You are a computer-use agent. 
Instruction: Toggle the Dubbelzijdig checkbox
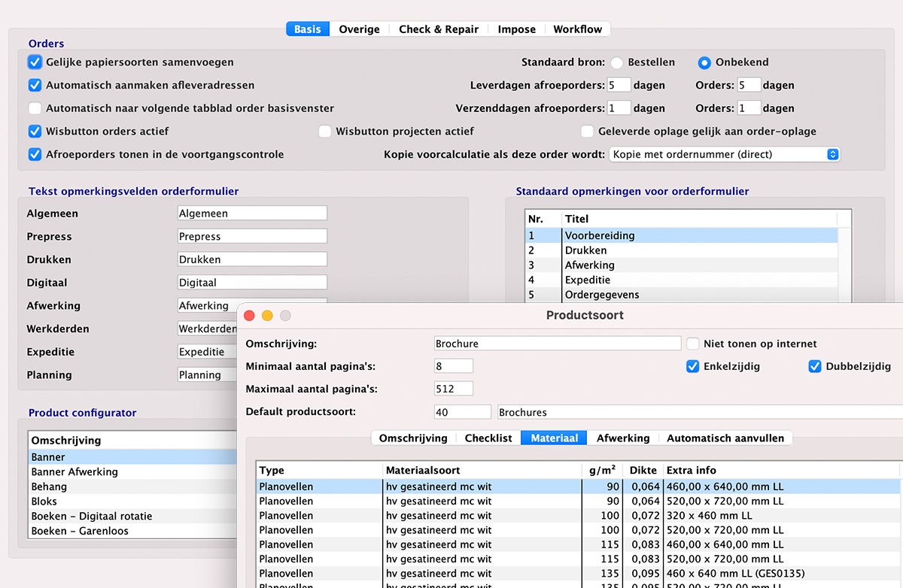tap(814, 366)
